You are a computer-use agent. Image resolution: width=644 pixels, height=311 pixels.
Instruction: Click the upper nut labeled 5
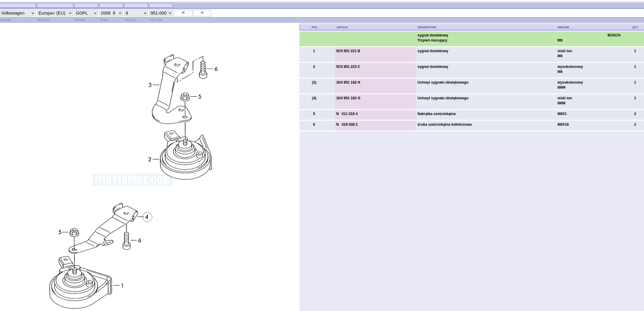tap(185, 97)
